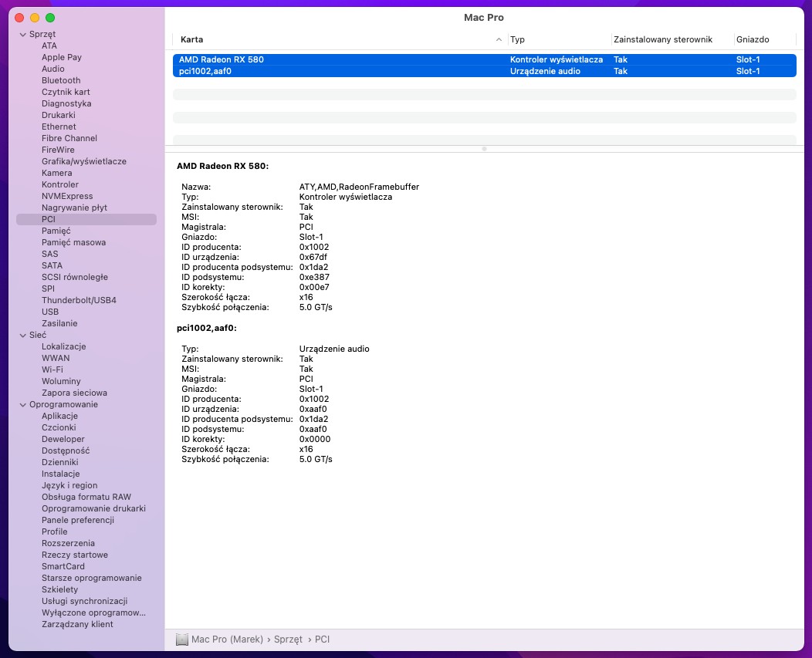Open Aplikacje under Oprogramowanie
Viewport: 812px width, 658px height.
click(59, 417)
